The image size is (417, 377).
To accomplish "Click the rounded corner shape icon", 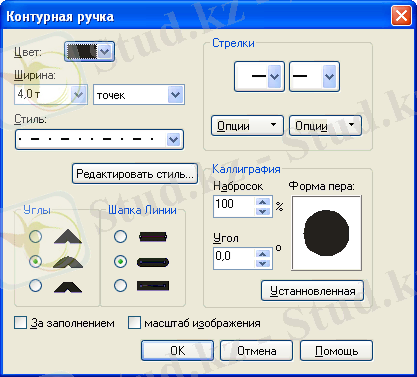I will pyautogui.click(x=68, y=262).
